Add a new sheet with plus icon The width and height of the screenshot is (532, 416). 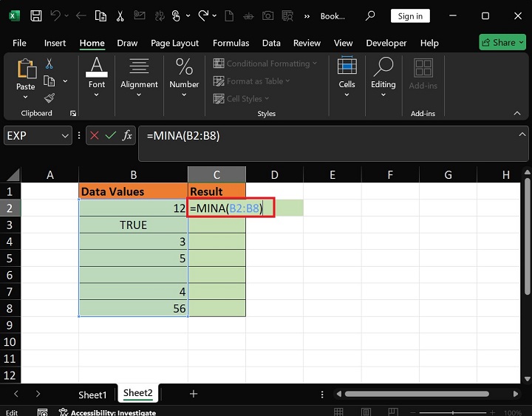pos(194,394)
